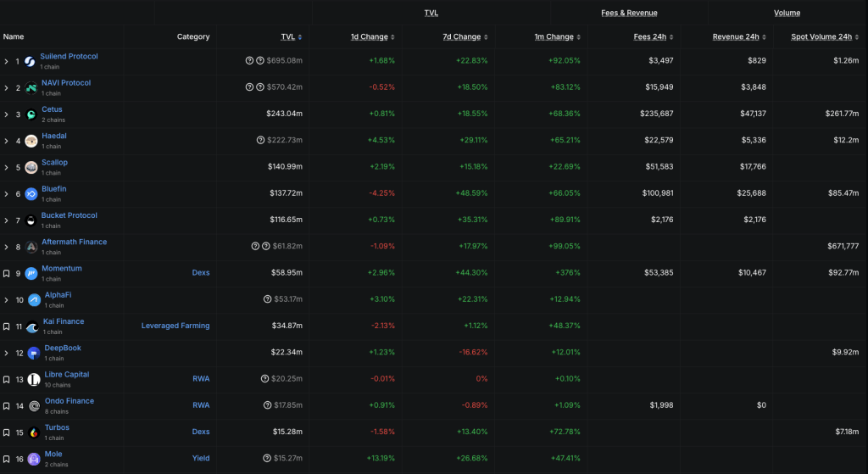Expand the Suilend Protocol row
This screenshot has height=474, width=868.
coord(7,62)
